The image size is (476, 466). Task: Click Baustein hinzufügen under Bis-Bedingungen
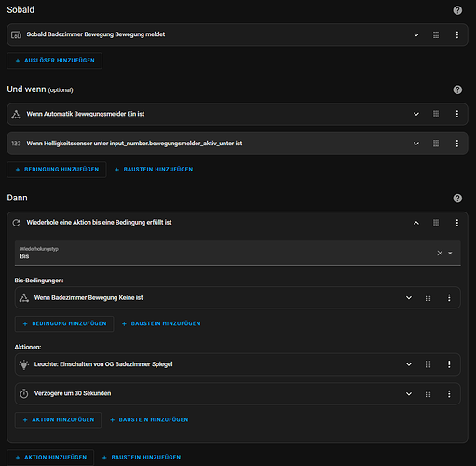pyautogui.click(x=161, y=323)
